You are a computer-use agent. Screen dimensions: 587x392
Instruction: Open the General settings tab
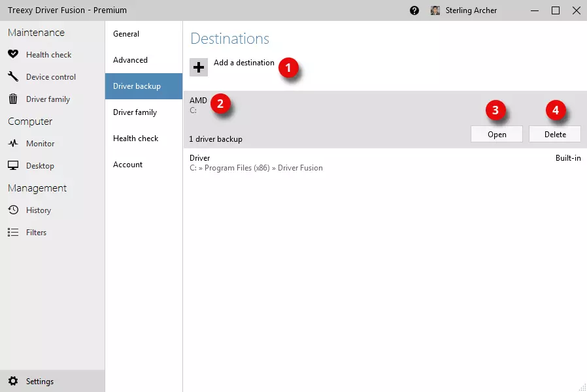coord(144,34)
